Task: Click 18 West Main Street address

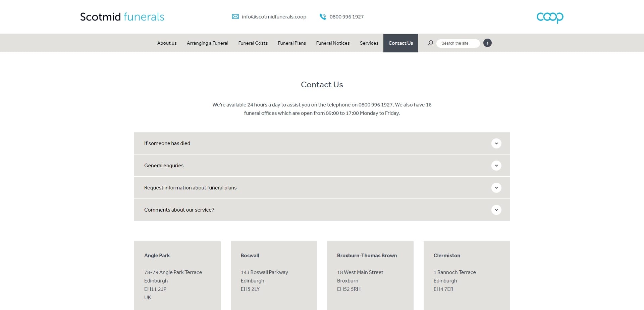Action: tap(360, 272)
